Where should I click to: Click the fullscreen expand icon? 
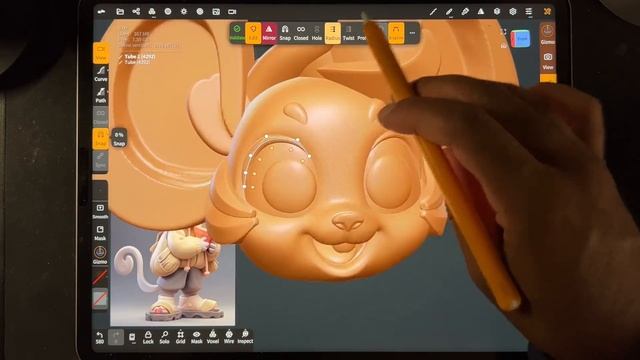503,32
